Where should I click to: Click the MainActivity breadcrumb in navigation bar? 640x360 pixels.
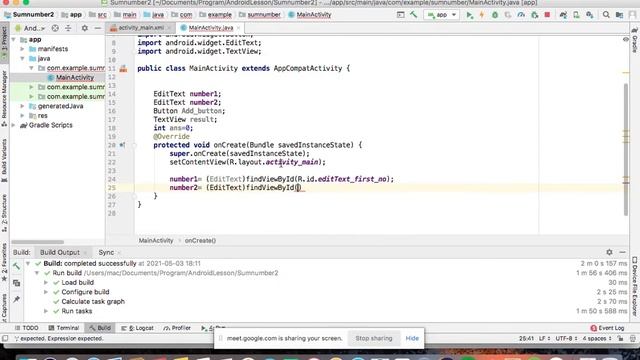click(x=310, y=15)
